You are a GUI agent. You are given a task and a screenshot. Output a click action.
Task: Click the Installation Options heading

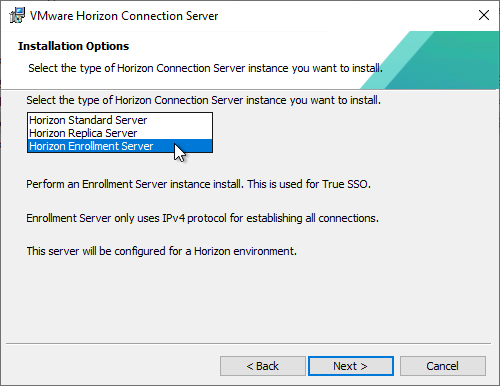73,46
